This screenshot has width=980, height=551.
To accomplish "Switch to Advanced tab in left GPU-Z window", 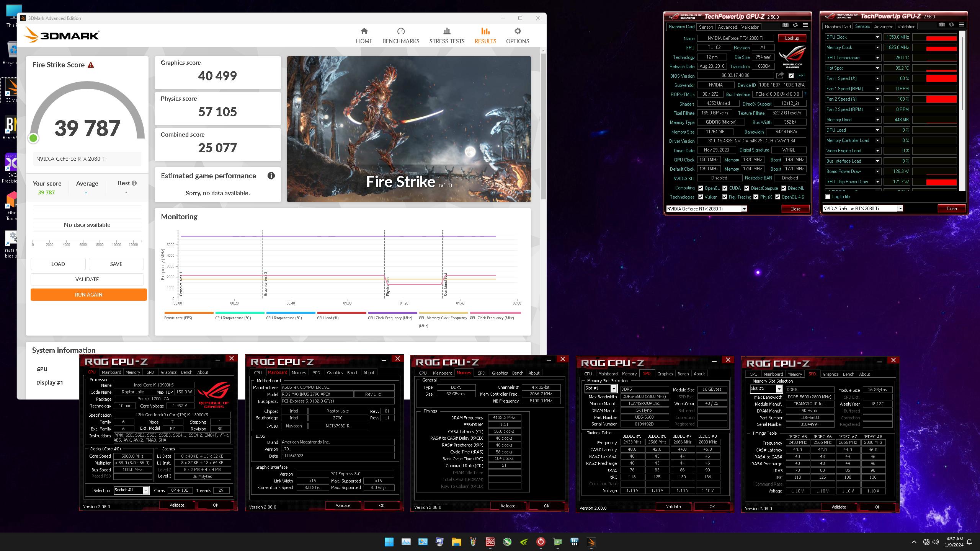I will point(727,27).
